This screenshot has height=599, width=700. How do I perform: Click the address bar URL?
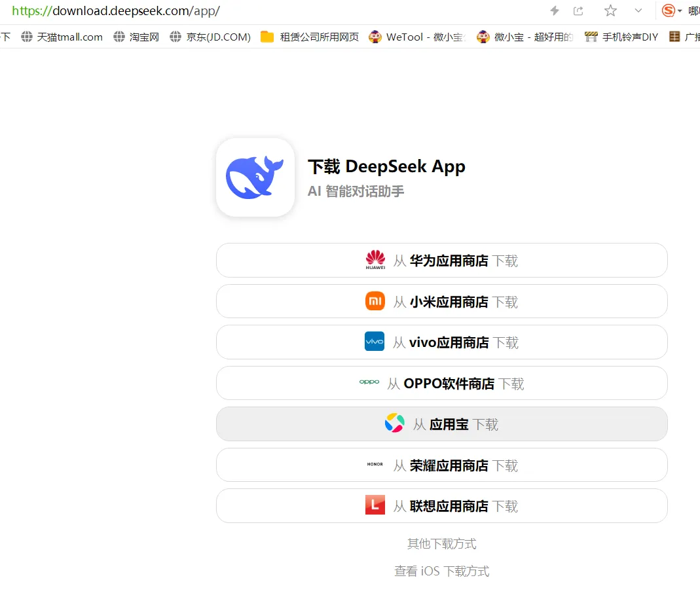(x=116, y=10)
